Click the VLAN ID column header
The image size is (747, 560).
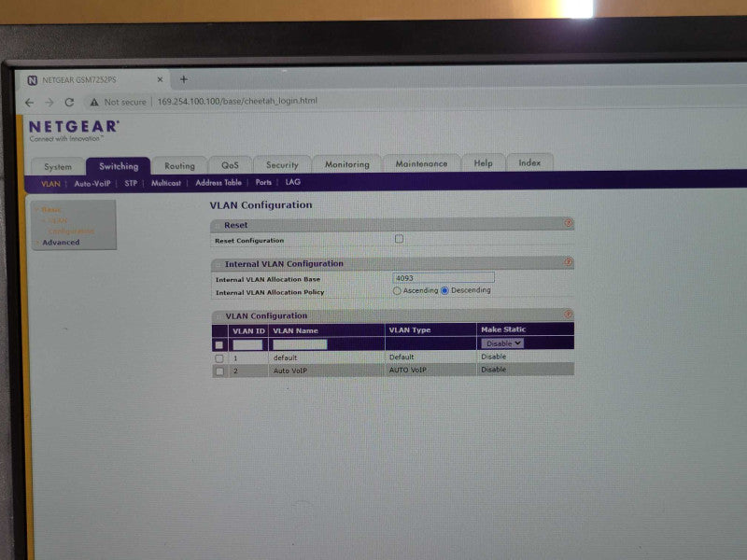248,331
